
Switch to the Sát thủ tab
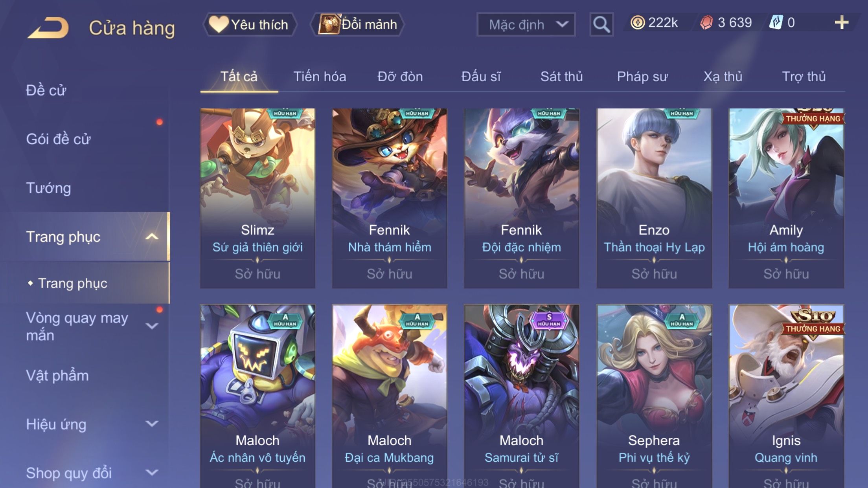pyautogui.click(x=561, y=76)
